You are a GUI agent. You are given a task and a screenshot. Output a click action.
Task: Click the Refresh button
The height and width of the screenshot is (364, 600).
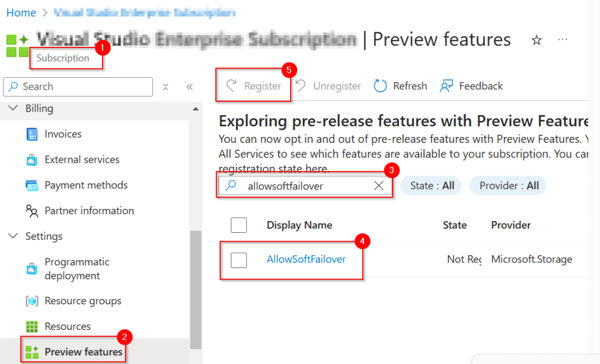401,86
